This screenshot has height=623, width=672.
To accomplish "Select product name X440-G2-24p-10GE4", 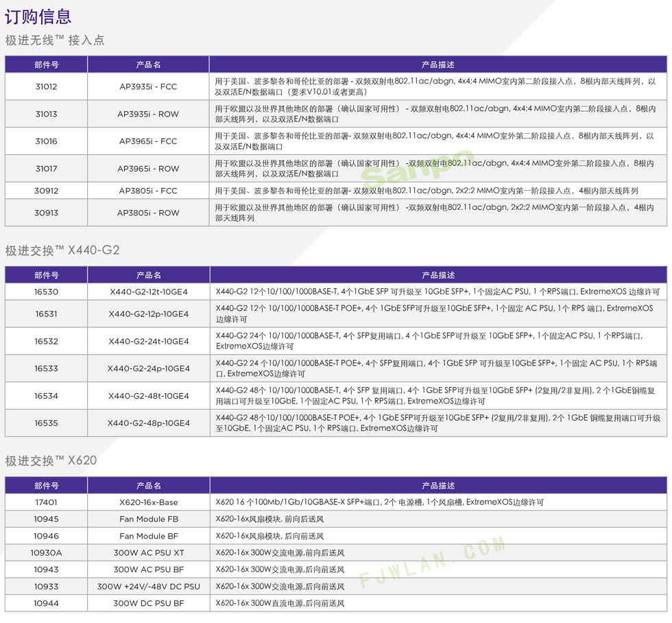I will click(x=149, y=368).
